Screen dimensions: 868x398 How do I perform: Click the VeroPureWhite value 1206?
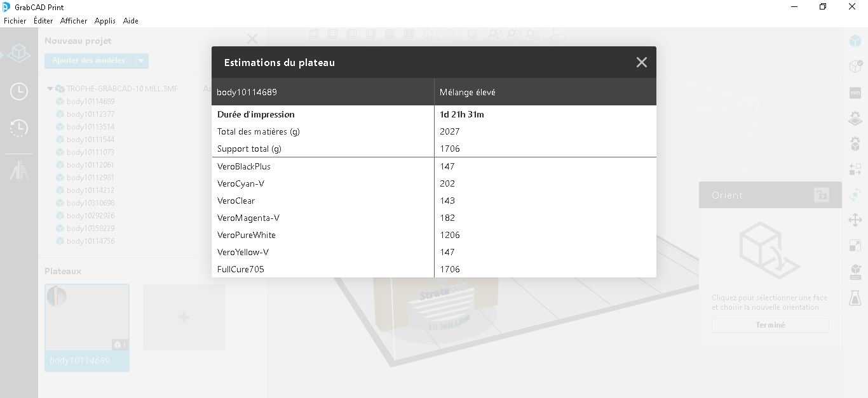(450, 235)
